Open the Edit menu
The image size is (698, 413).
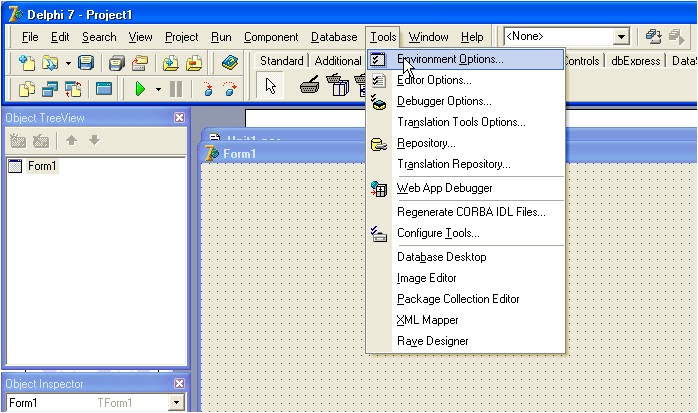60,37
